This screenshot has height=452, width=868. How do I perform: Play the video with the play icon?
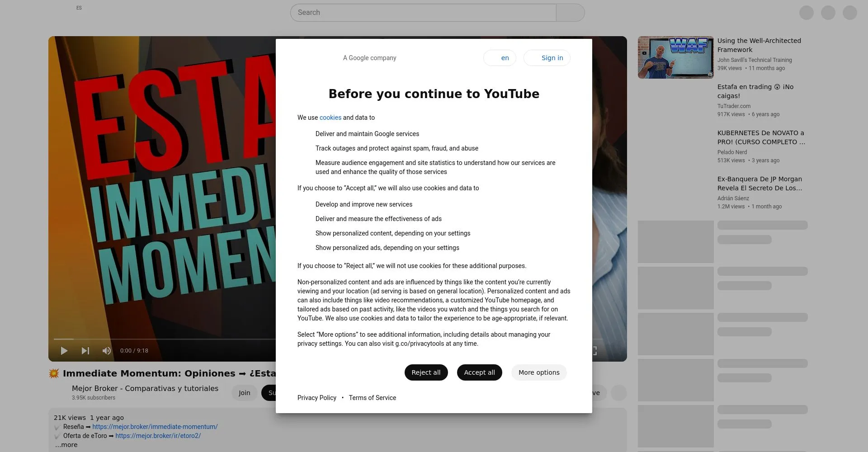click(x=64, y=351)
